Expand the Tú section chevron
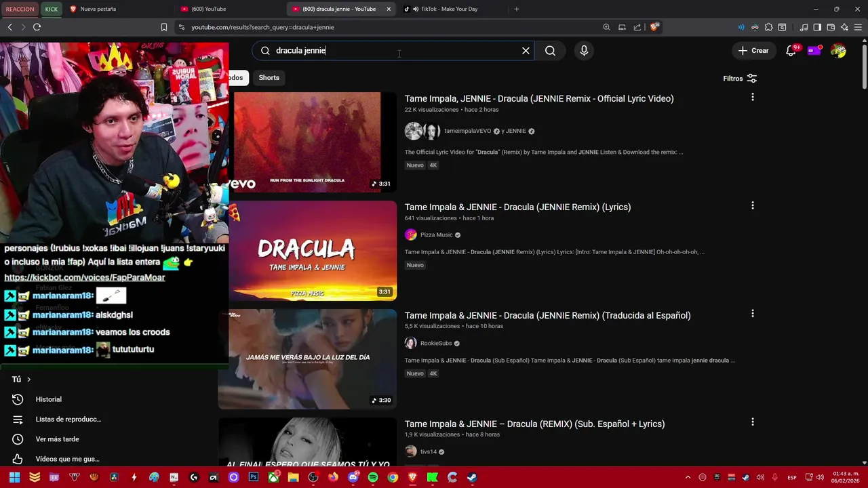This screenshot has height=488, width=868. pyautogui.click(x=28, y=380)
